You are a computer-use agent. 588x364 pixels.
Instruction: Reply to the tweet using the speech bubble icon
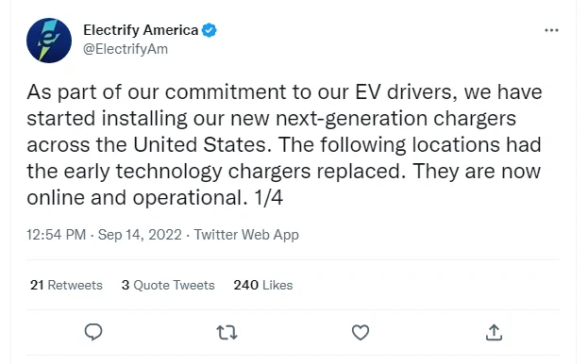click(x=93, y=332)
